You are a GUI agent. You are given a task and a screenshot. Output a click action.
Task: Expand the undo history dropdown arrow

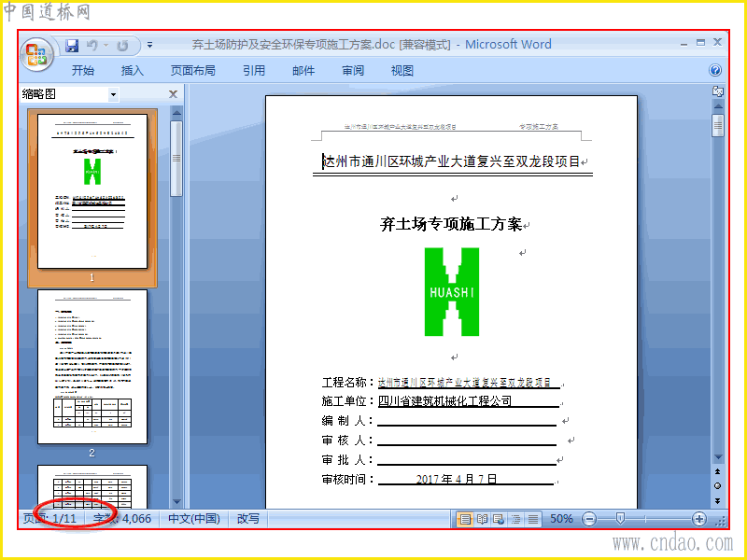coord(106,46)
